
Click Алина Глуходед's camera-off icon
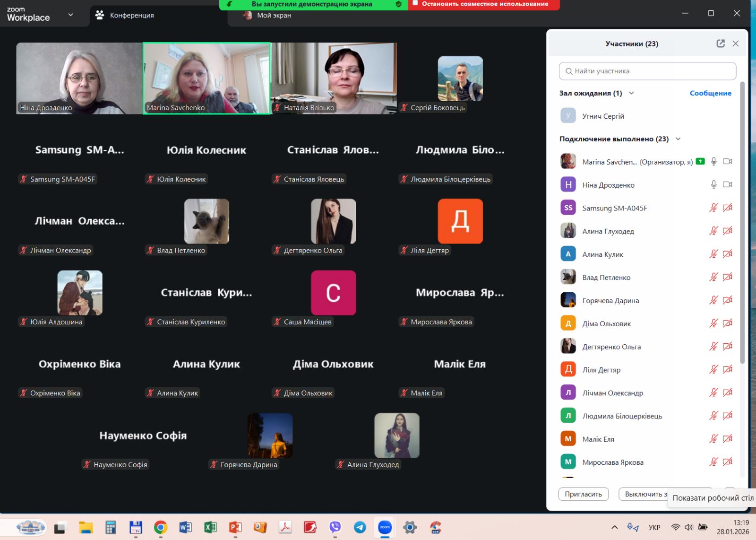(x=727, y=231)
